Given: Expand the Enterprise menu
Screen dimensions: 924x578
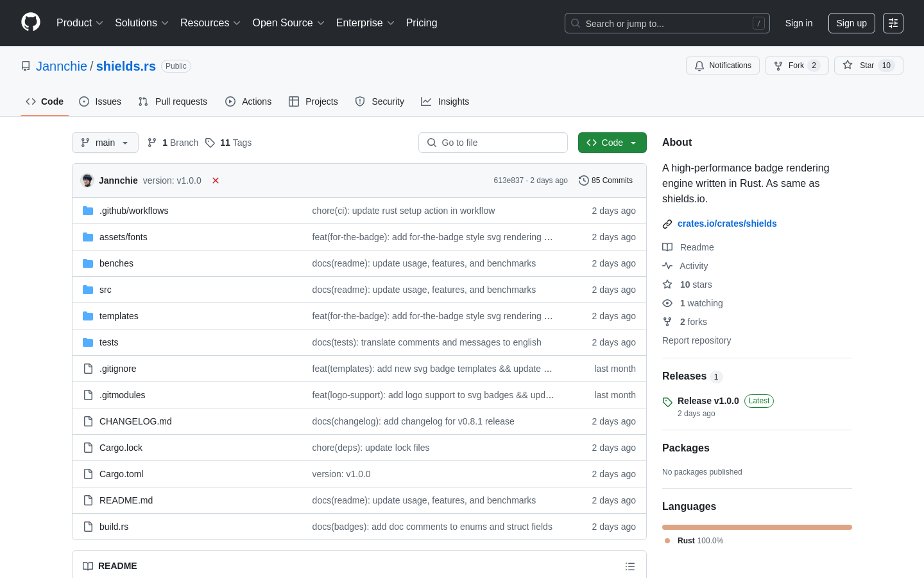Looking at the screenshot, I should coord(365,23).
